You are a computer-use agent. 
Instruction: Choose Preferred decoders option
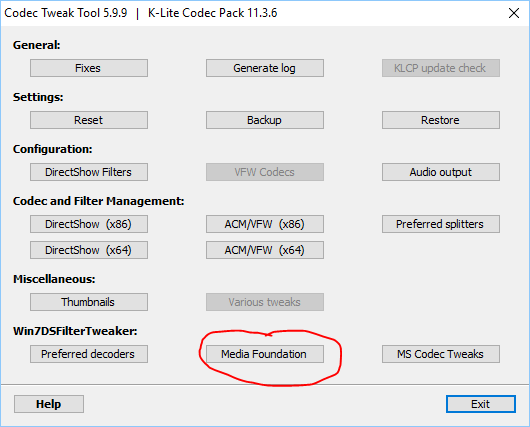pyautogui.click(x=89, y=354)
